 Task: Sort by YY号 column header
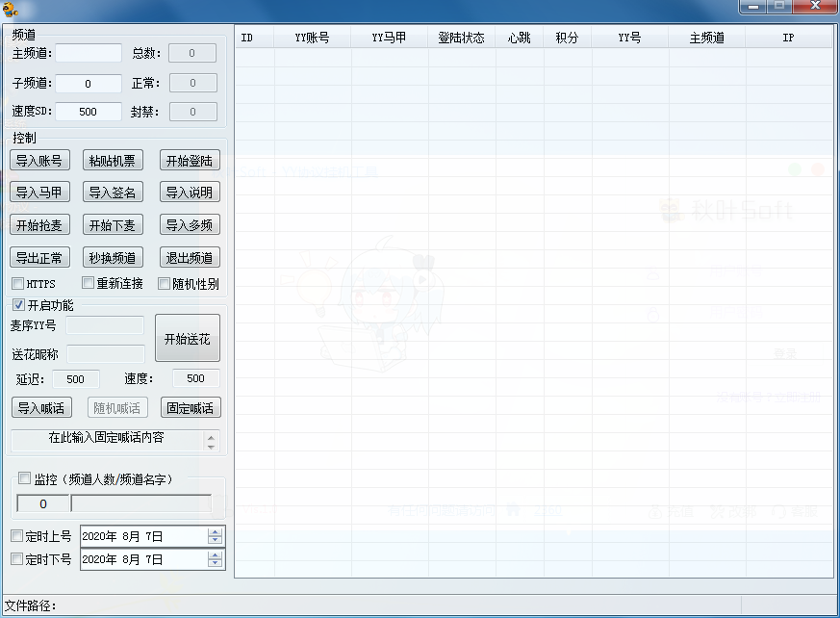[630, 38]
